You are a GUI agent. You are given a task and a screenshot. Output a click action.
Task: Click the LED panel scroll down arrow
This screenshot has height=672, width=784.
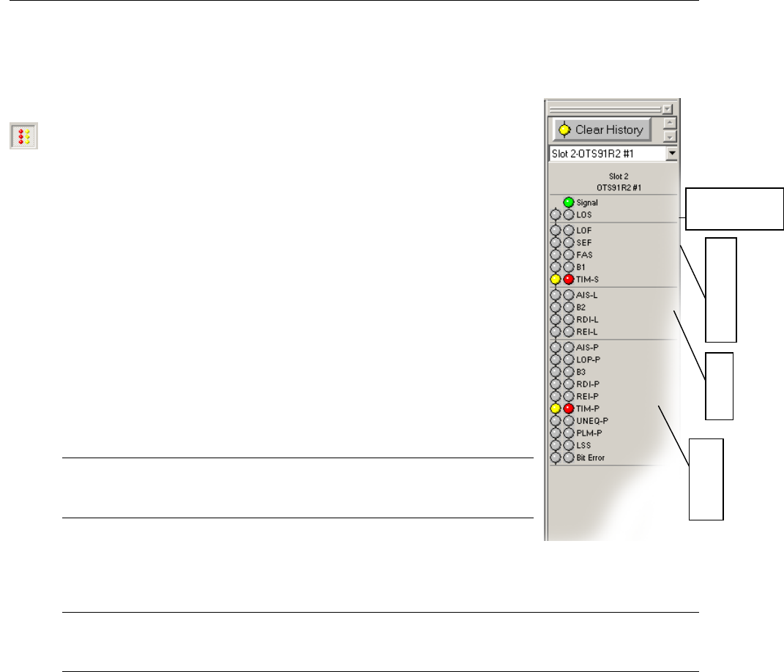tap(670, 136)
